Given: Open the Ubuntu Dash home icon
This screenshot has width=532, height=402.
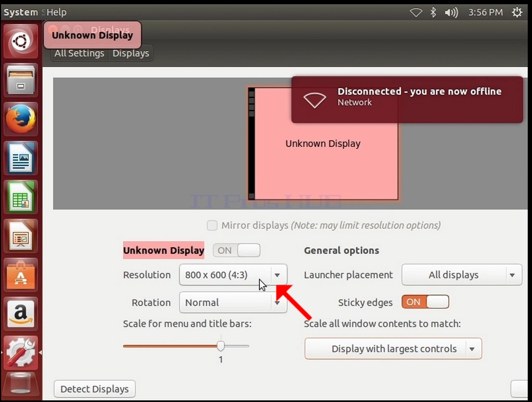Looking at the screenshot, I should pos(21,42).
